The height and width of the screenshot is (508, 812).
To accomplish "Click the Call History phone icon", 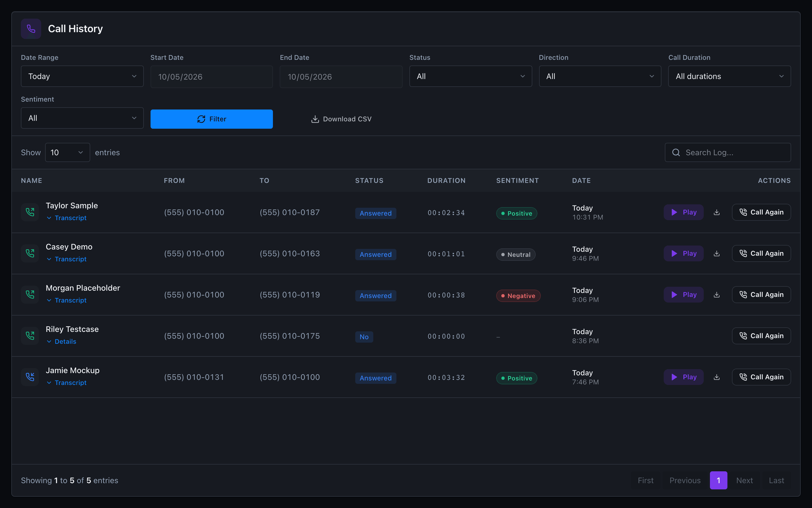I will coord(31,29).
